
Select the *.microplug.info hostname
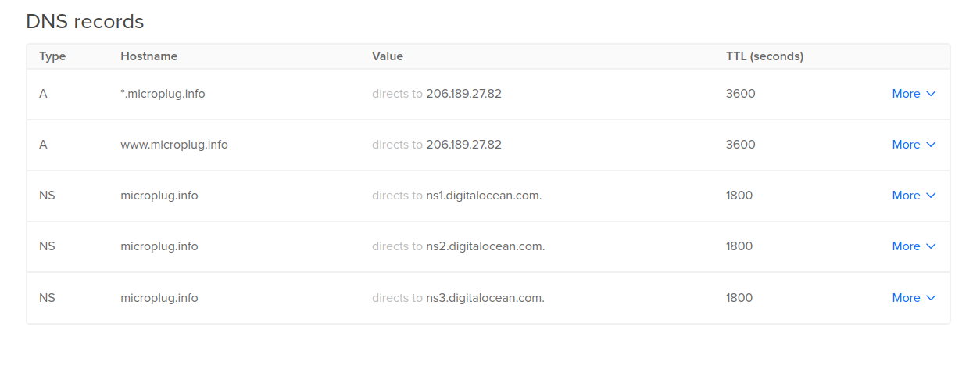[163, 94]
